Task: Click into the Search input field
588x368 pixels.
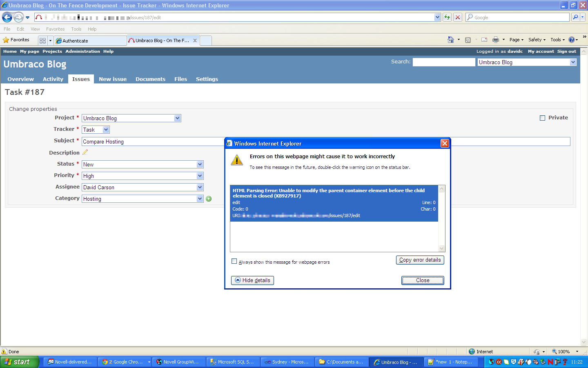Action: [444, 62]
